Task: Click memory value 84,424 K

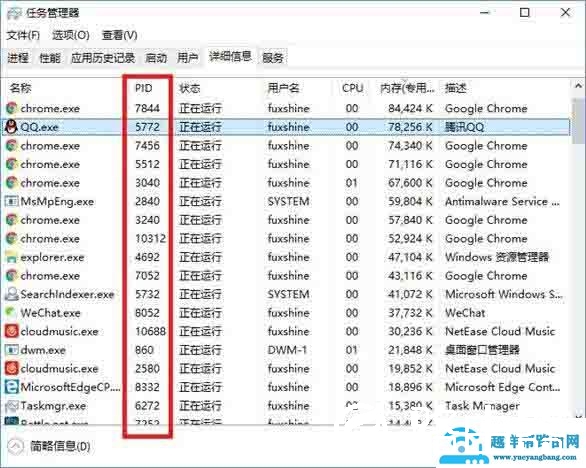Action: point(410,108)
